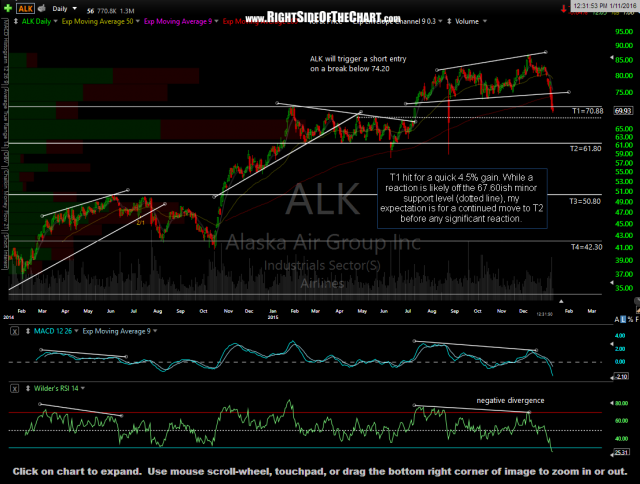Open Exp Envelope Channel 9 0.3 dropdown
The width and height of the screenshot is (640, 484).
point(440,21)
